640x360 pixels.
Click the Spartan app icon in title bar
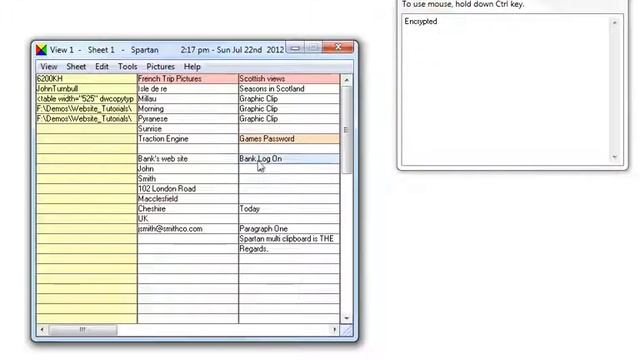click(41, 50)
